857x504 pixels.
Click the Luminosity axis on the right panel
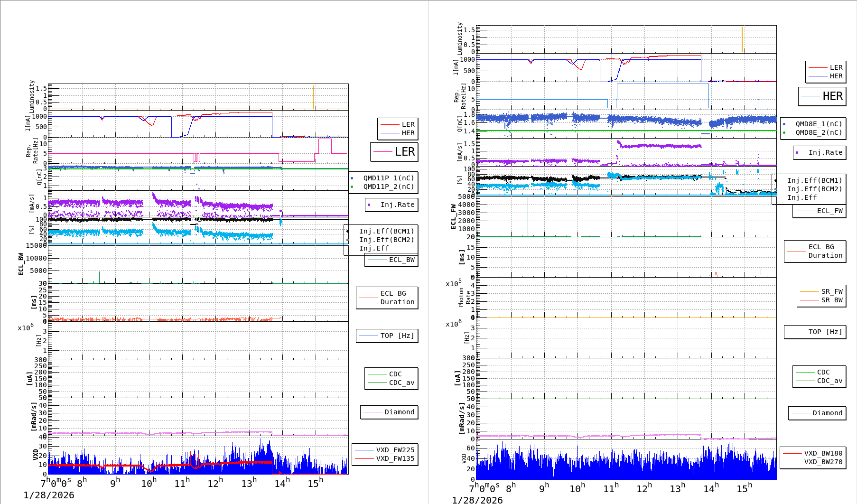click(x=460, y=38)
